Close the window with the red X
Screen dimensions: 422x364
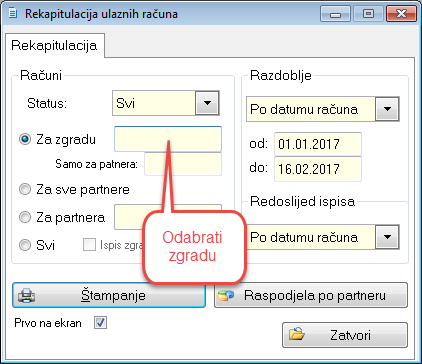[x=401, y=14]
